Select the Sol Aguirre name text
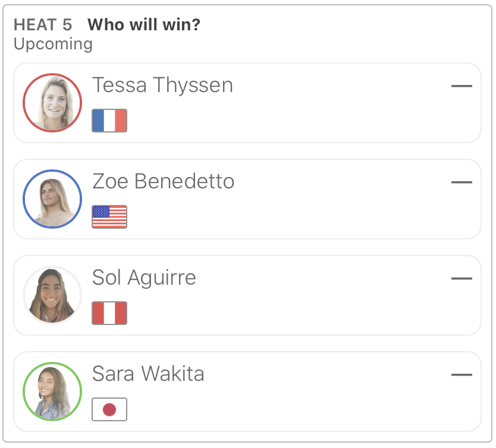496x448 pixels. (x=144, y=277)
